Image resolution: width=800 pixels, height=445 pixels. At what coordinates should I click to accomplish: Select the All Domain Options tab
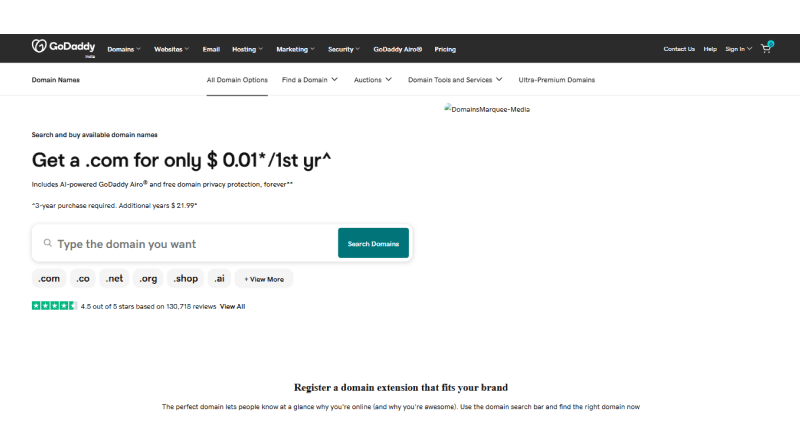pyautogui.click(x=237, y=79)
